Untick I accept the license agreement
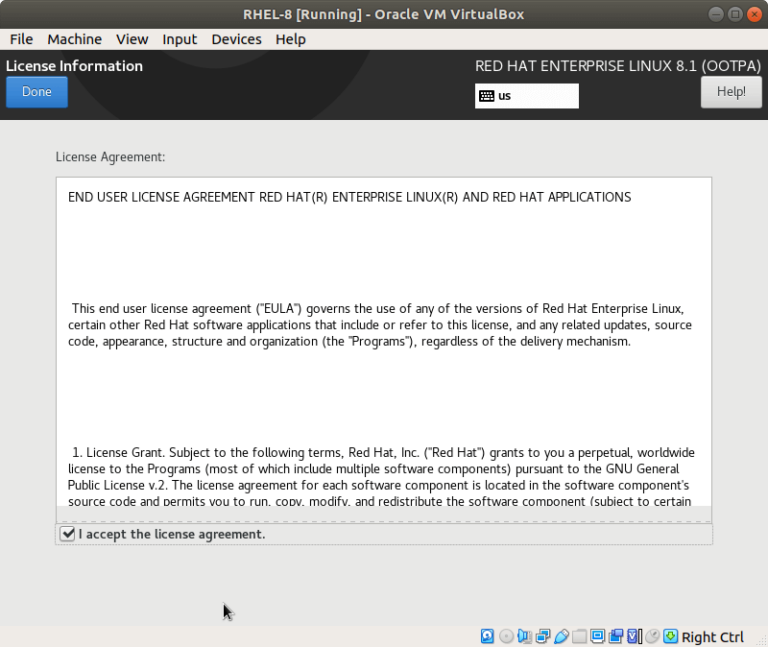 coord(67,534)
